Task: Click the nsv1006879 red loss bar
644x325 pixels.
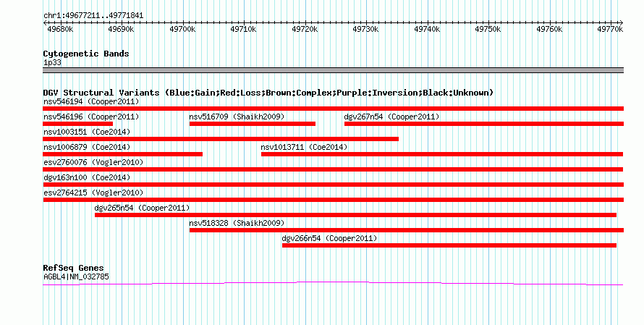Action: (122, 154)
